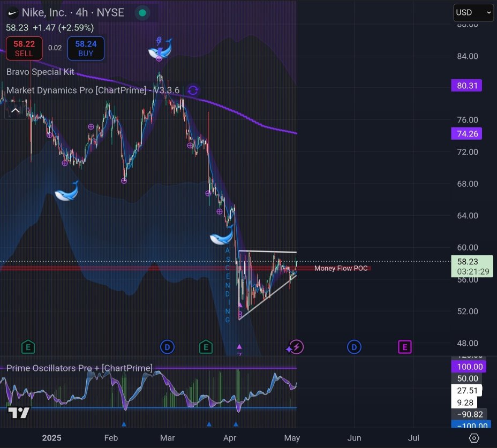This screenshot has width=497, height=448.
Task: Click the 74.26 purple price label
Action: [x=466, y=134]
